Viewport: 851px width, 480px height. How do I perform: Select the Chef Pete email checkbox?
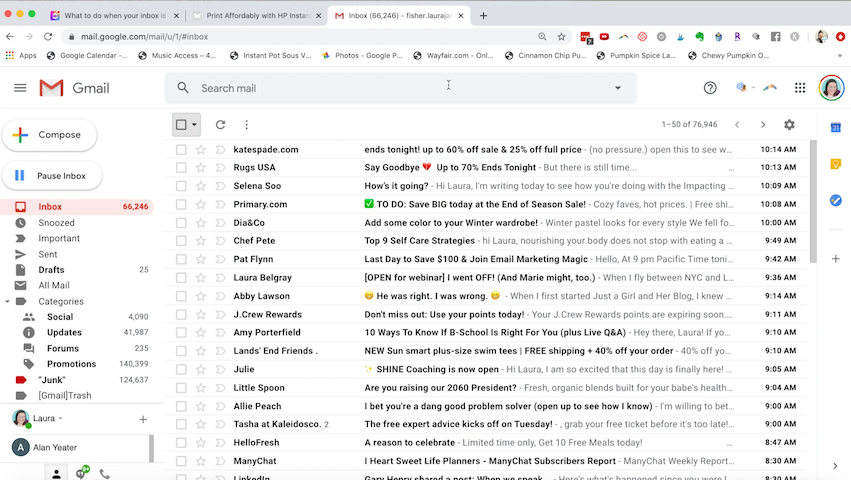pyautogui.click(x=181, y=241)
